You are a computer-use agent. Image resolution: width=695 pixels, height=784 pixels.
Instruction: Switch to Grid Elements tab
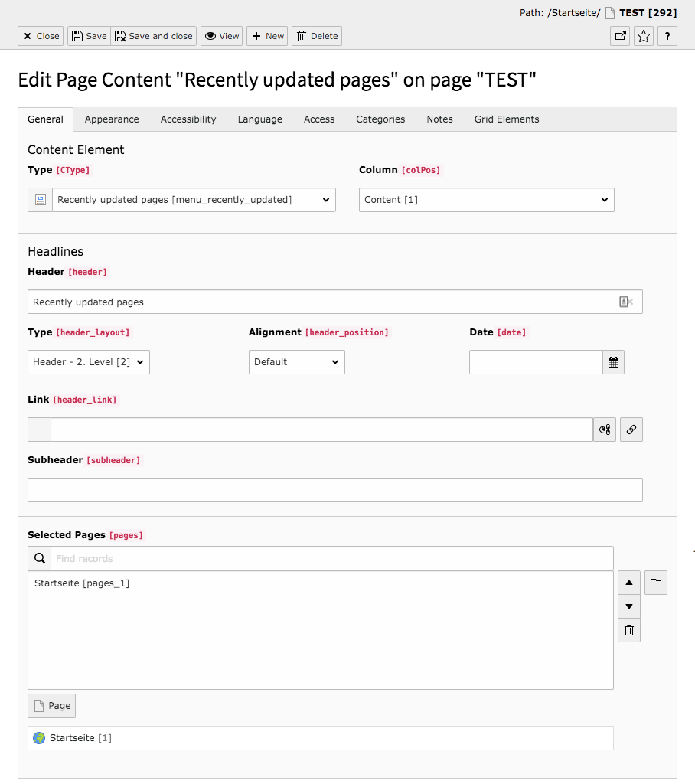507,119
